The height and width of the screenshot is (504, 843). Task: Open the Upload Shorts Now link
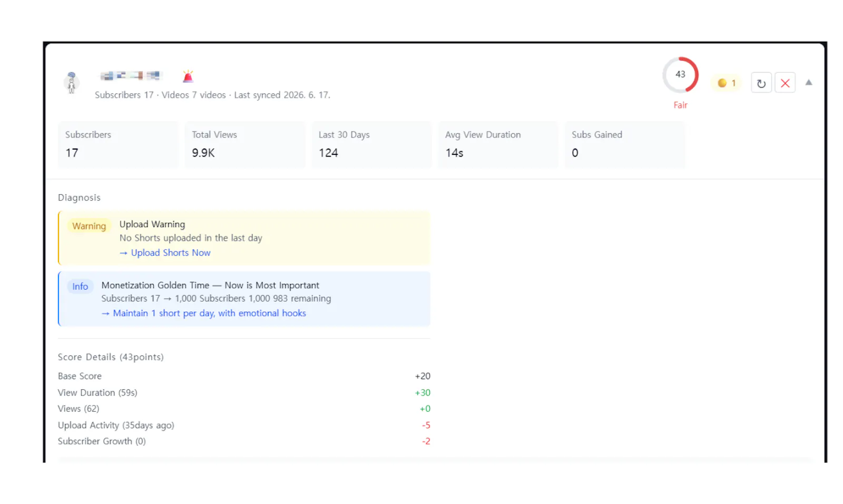[165, 253]
